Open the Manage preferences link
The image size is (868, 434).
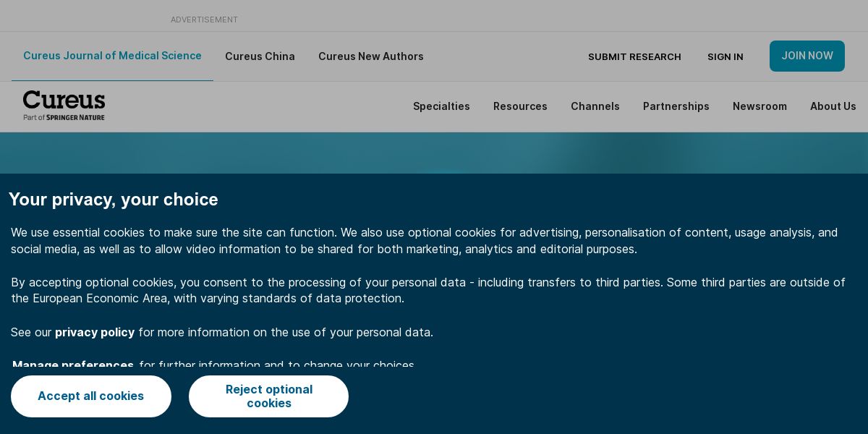coord(73,365)
